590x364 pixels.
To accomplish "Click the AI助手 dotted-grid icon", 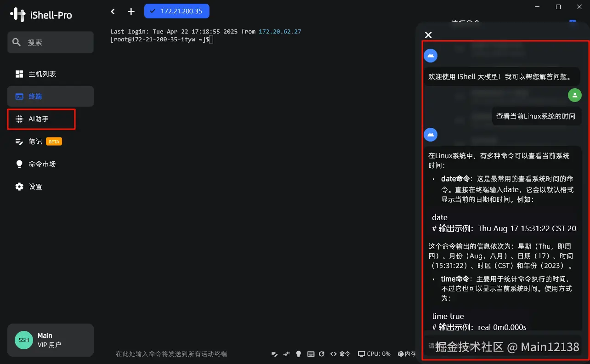I will pos(19,119).
